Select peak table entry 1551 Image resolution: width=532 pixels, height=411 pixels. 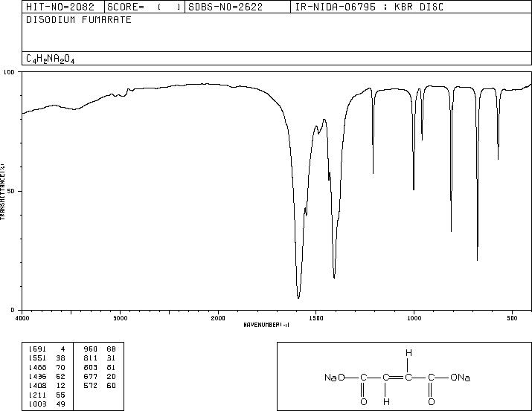(x=37, y=358)
